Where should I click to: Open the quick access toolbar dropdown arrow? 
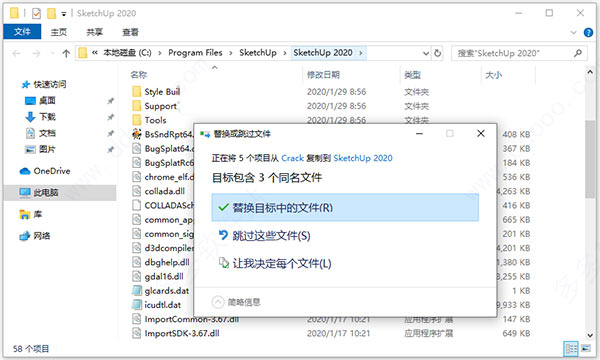pyautogui.click(x=64, y=14)
